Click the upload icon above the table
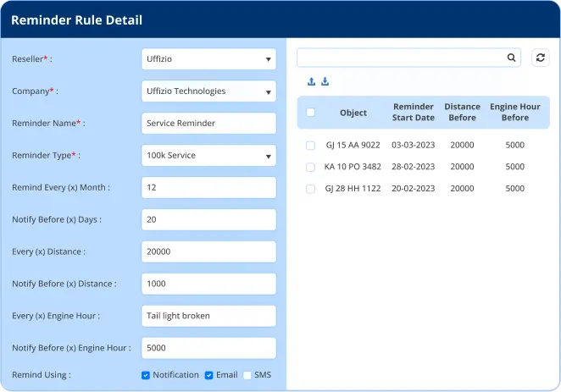 311,82
